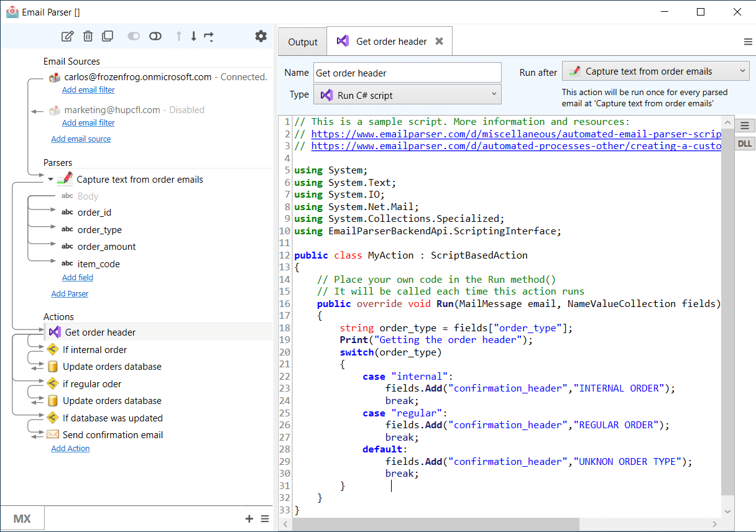Open the emailparser.com URL on code line 2

click(x=516, y=134)
